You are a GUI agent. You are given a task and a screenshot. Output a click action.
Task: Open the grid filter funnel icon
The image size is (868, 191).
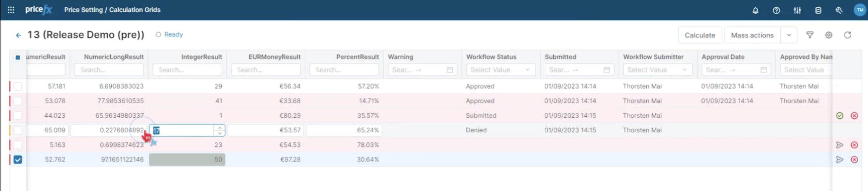(809, 35)
